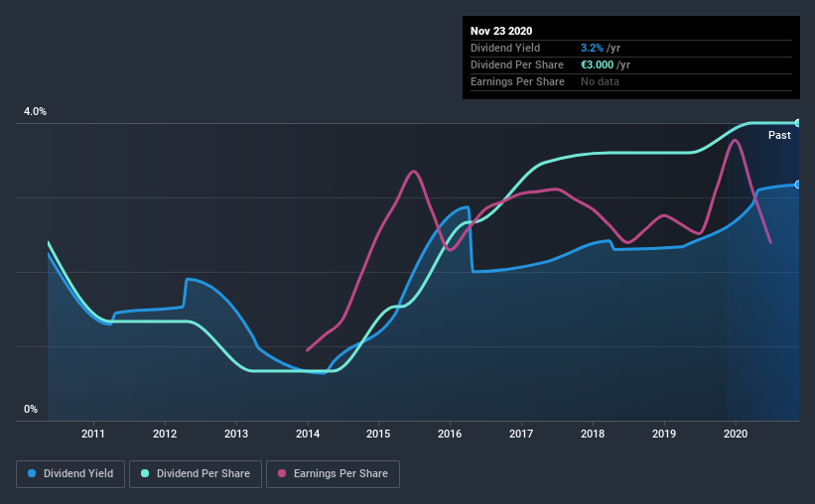Click the €3.000 dividend per share value
The image size is (815, 504).
click(598, 64)
